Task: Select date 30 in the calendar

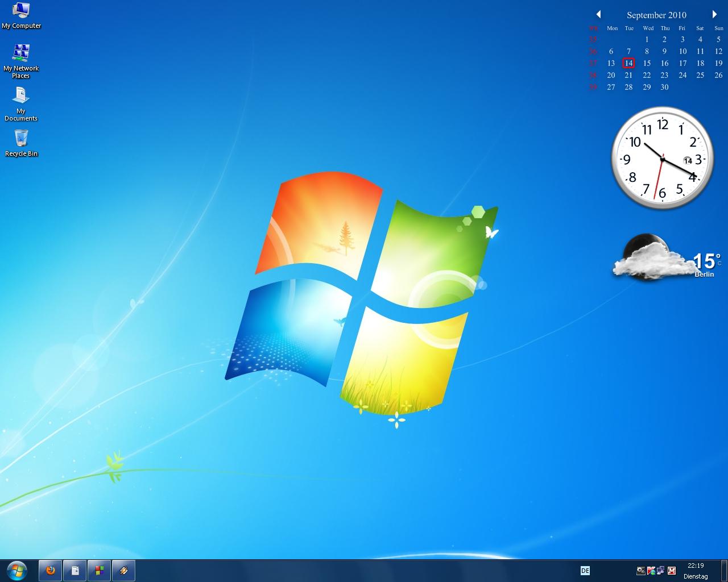Action: 664,87
